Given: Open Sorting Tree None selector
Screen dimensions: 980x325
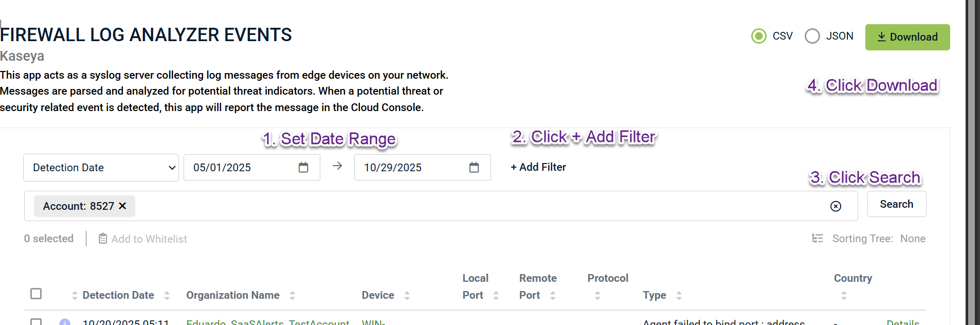Looking at the screenshot, I should [x=912, y=239].
